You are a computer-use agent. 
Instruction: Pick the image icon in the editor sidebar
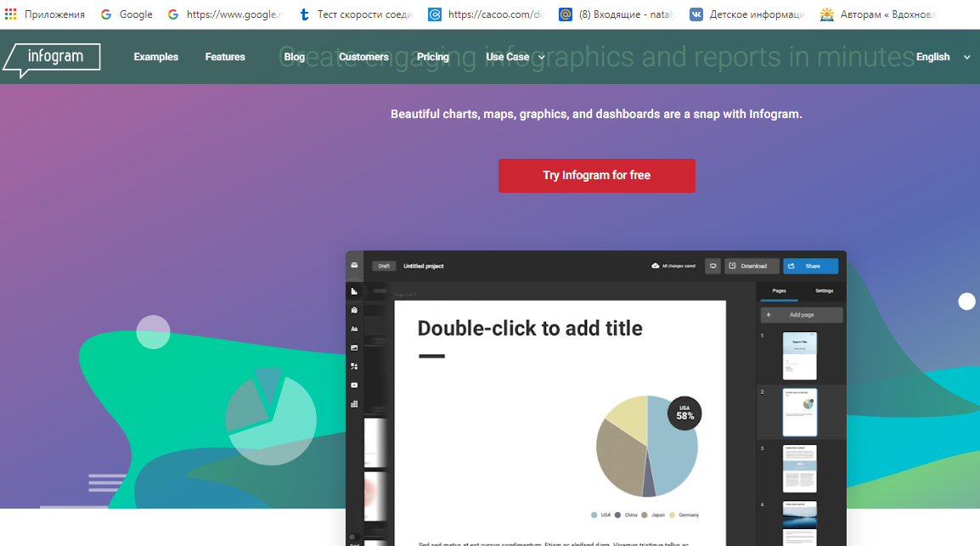354,347
